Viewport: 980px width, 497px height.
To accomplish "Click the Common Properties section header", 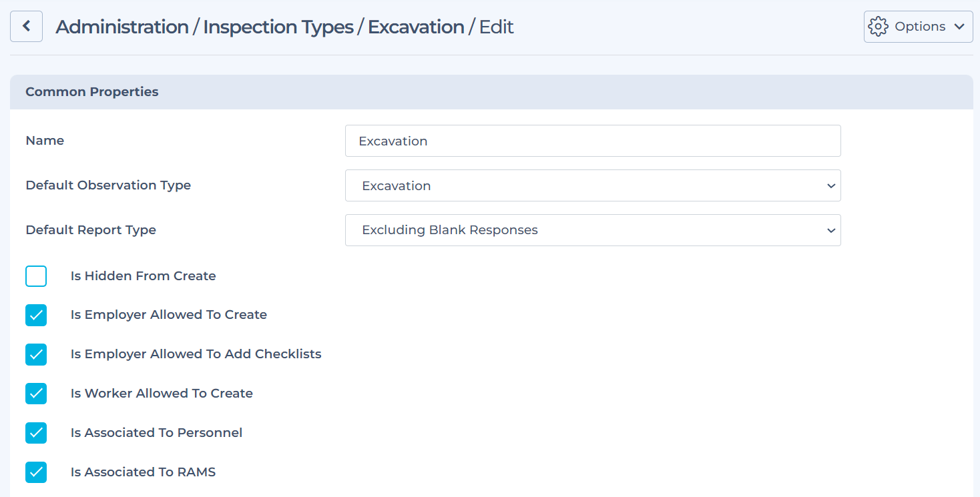I will (x=491, y=92).
